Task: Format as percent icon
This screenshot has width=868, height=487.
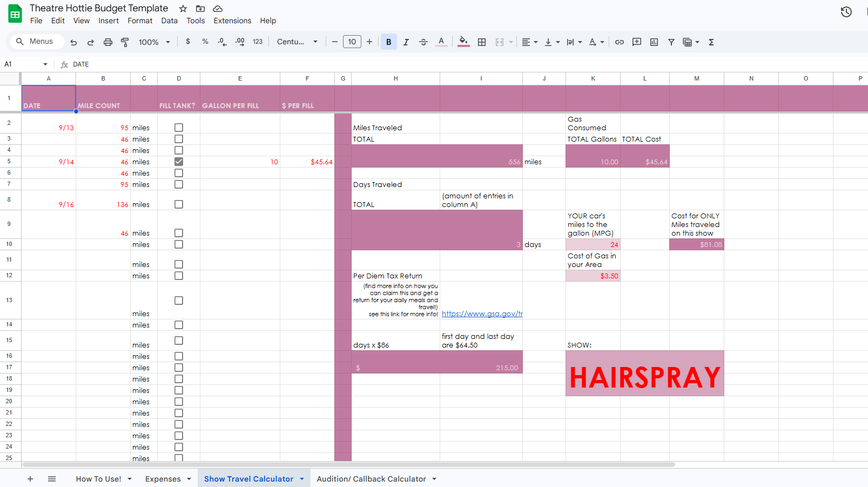Action: pos(205,42)
